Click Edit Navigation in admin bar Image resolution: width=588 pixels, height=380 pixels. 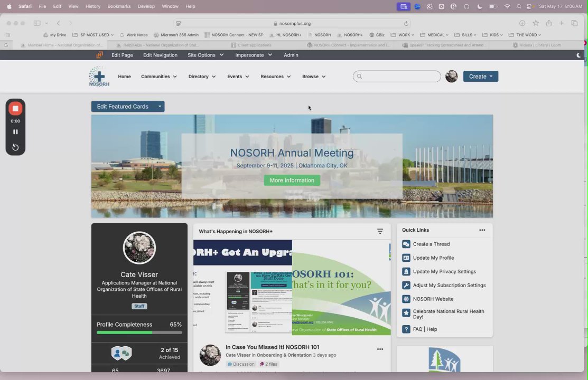(160, 55)
